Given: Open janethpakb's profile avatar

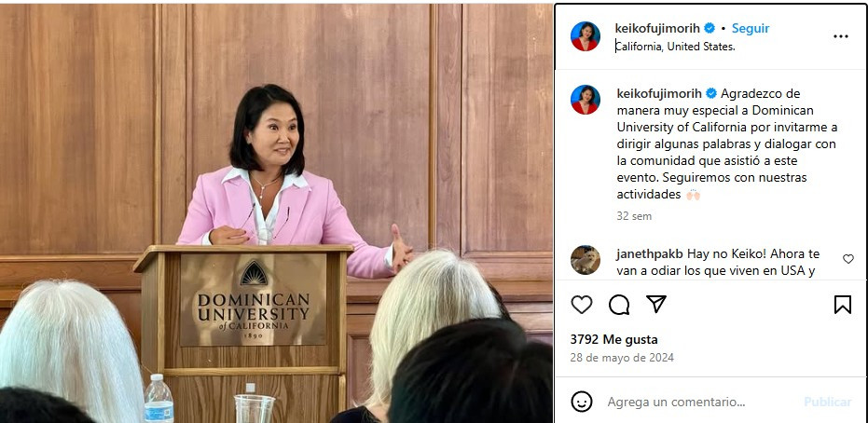Looking at the screenshot, I should point(586,260).
